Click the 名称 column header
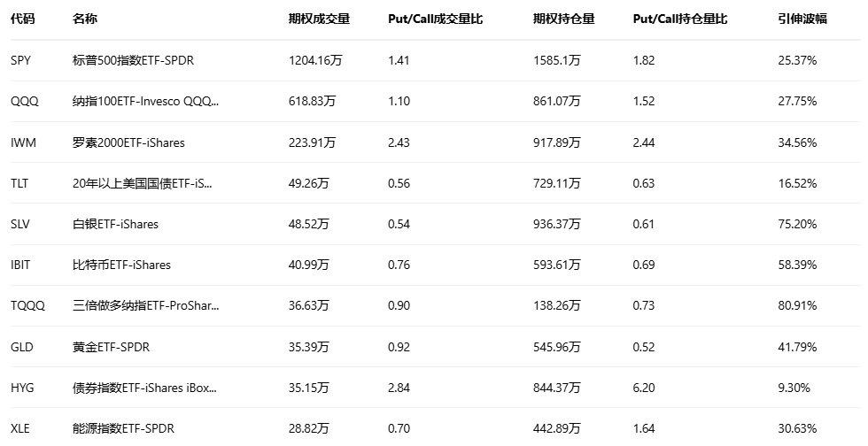Image resolution: width=868 pixels, height=446 pixels. pos(85,19)
